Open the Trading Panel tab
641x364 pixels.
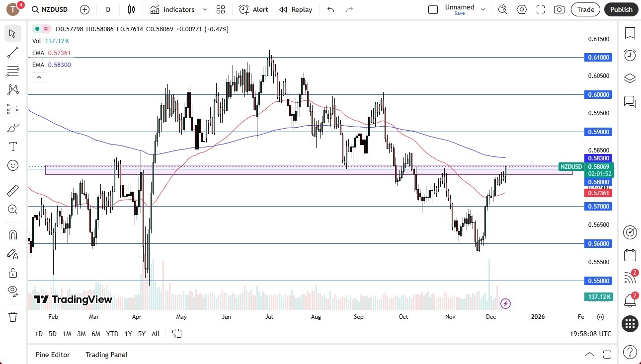(x=106, y=354)
